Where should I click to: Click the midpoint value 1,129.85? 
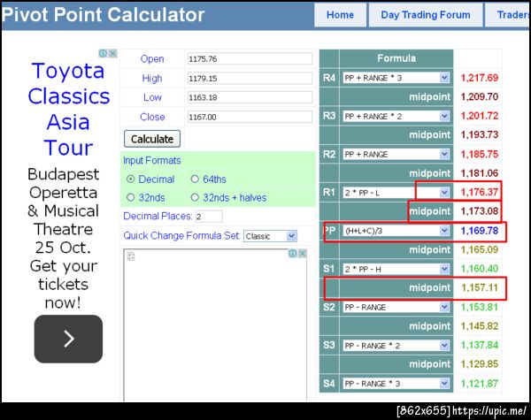click(479, 364)
